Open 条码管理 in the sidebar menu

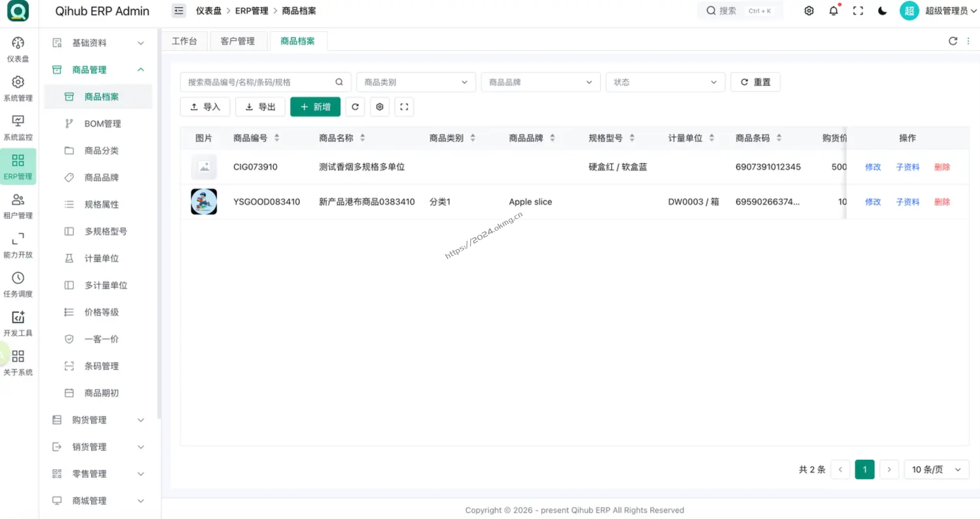point(98,366)
